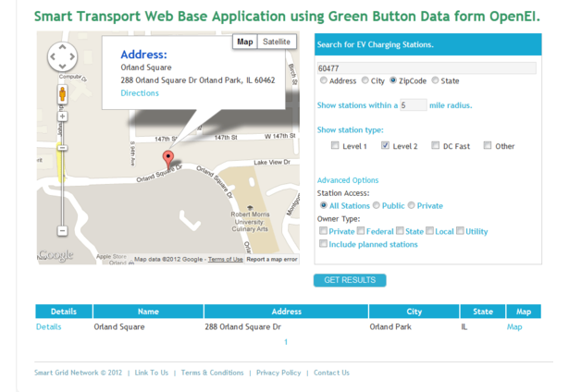The image size is (569, 392).
Task: Click the Address column header
Action: tap(287, 312)
